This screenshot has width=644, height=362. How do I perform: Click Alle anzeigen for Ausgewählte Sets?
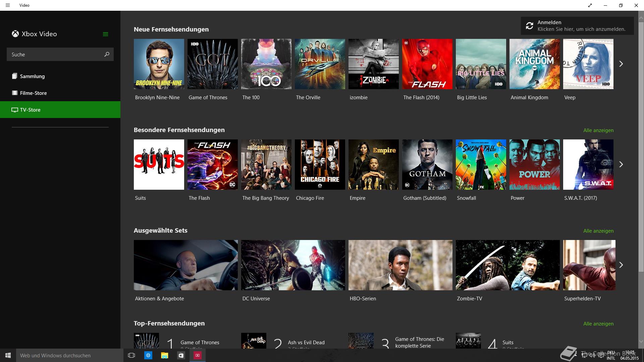point(598,231)
